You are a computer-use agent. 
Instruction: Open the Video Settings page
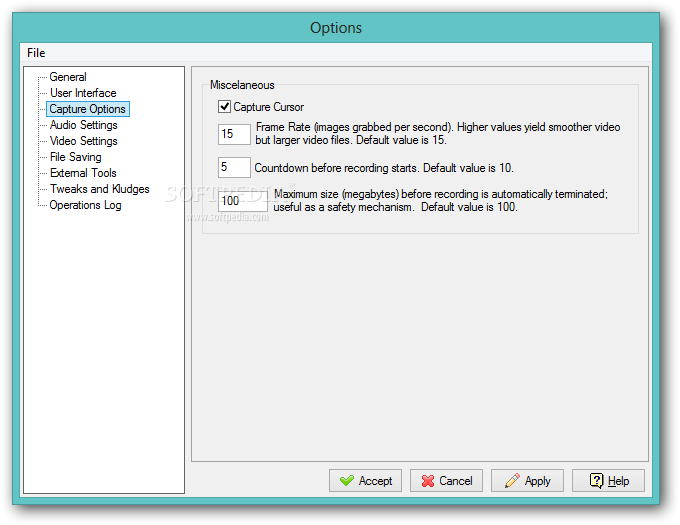[x=83, y=141]
